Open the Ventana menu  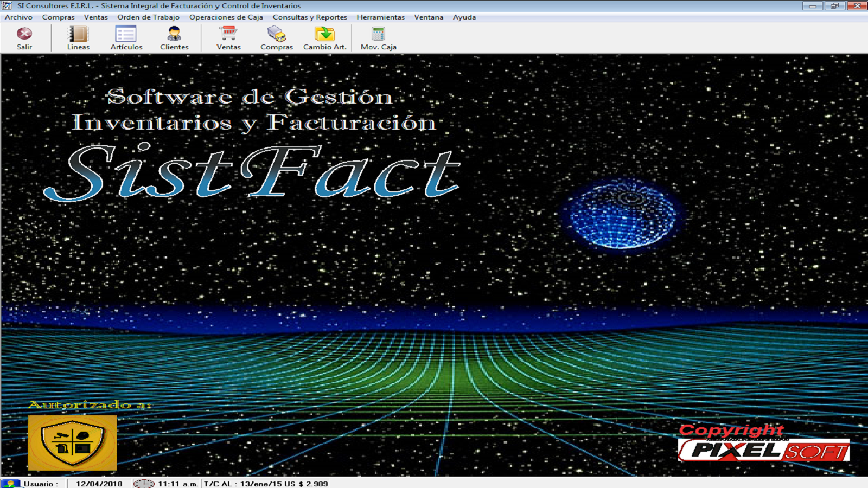pos(429,17)
